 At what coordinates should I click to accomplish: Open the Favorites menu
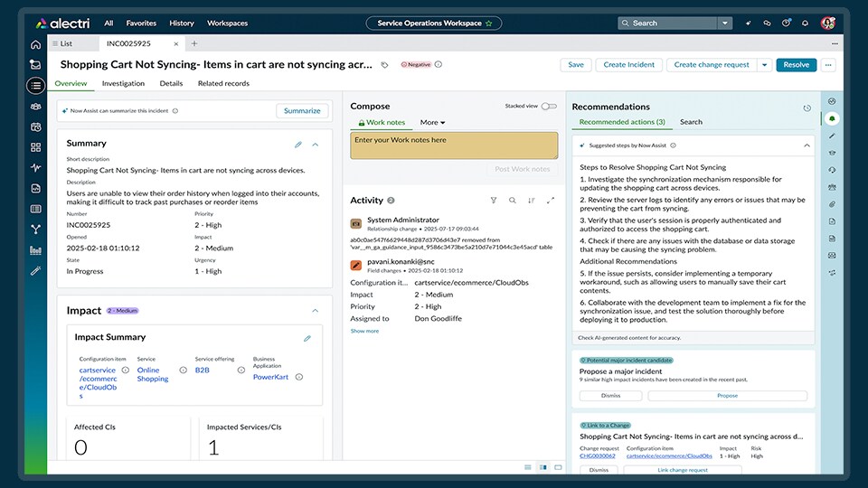pyautogui.click(x=141, y=23)
